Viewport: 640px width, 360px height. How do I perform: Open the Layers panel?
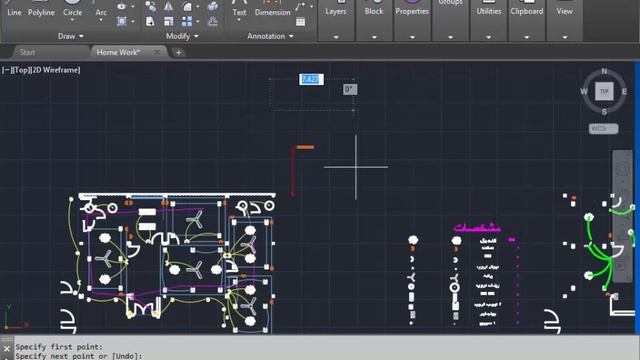pyautogui.click(x=336, y=19)
